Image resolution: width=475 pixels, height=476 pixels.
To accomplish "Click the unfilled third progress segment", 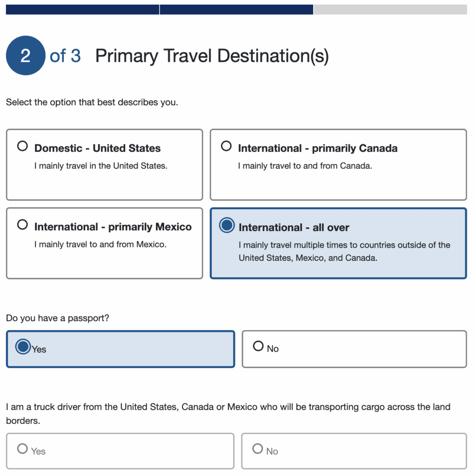I will tap(393, 9).
